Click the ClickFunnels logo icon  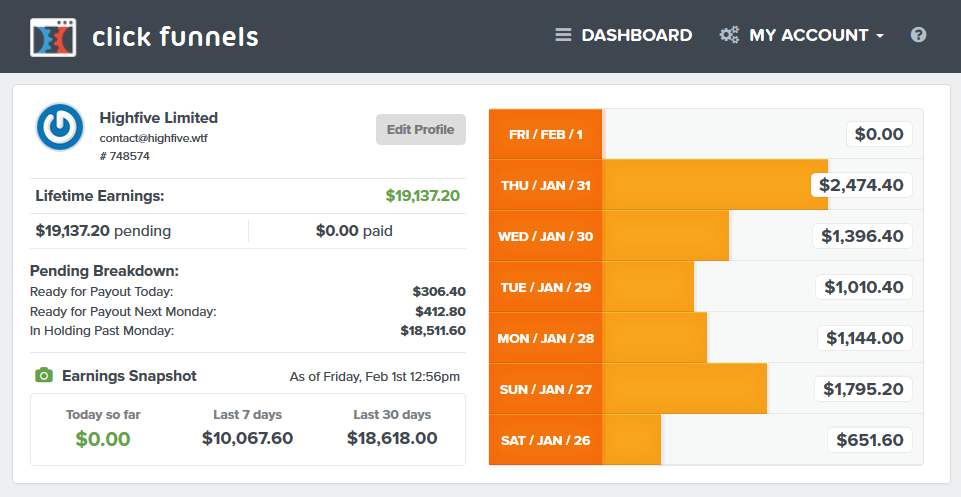(54, 37)
